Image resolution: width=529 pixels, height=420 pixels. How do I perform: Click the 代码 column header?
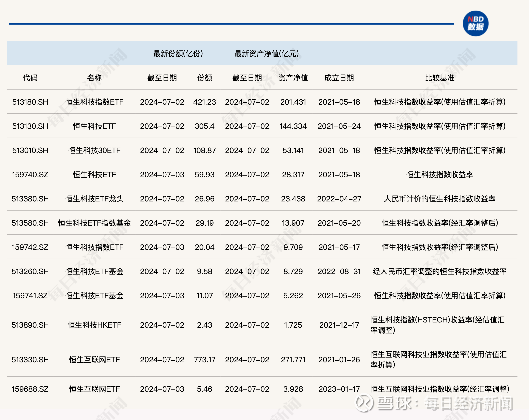pos(30,78)
